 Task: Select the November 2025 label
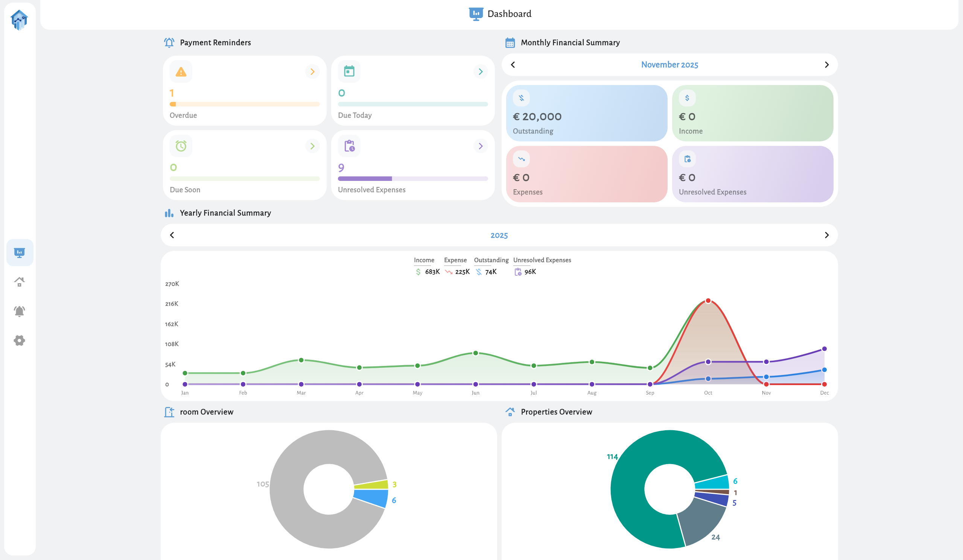(x=669, y=65)
